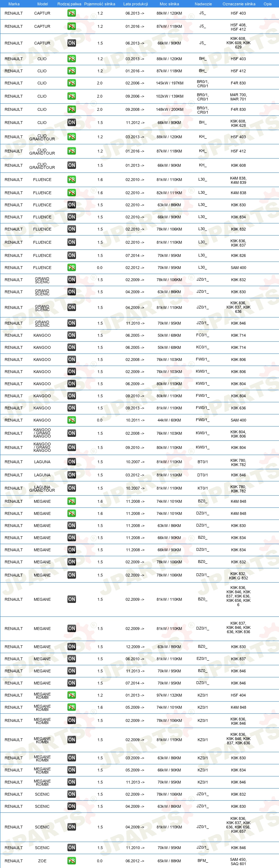Click the petrol icon in the CLIO 148kW / 200KM row
Viewport: 279px width, 868px height.
click(71, 109)
